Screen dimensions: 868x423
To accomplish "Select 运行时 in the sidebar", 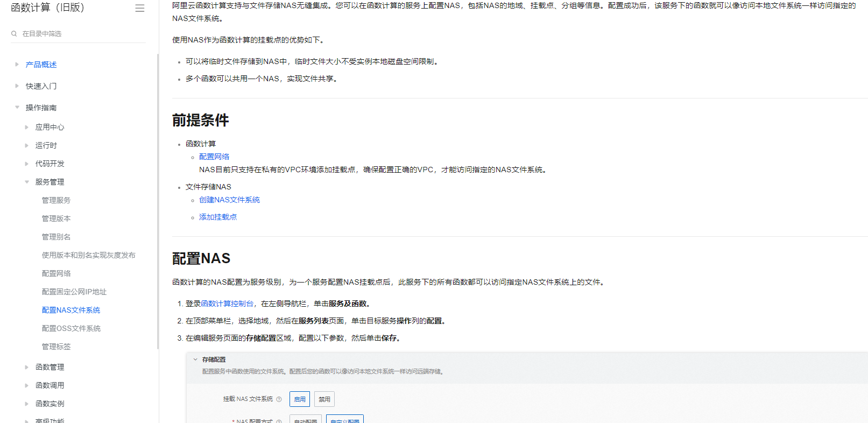I will (x=46, y=145).
